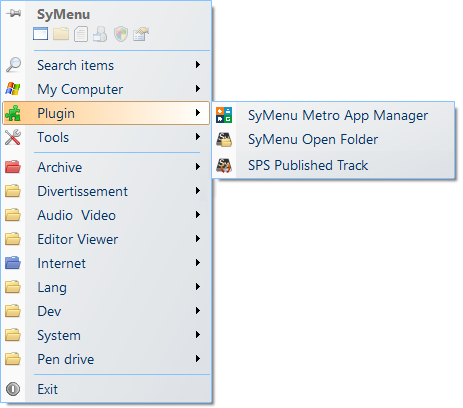Open the Divertissement menu item
This screenshot has height=408, width=463.
[106, 191]
